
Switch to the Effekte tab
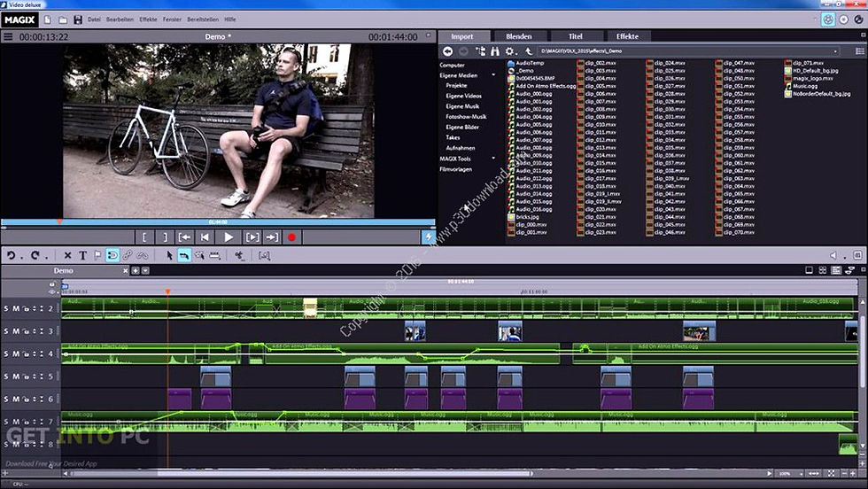(x=627, y=36)
